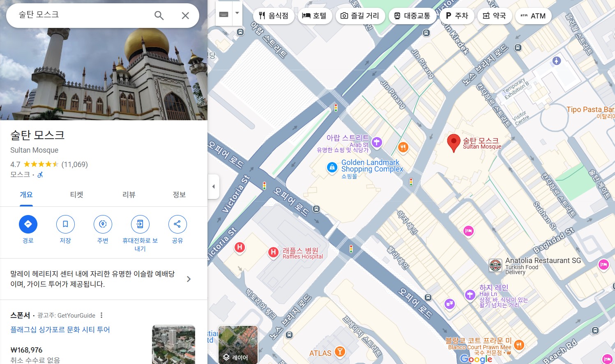Switch to the 티켓 tab
Image resolution: width=615 pixels, height=364 pixels.
[x=77, y=195]
